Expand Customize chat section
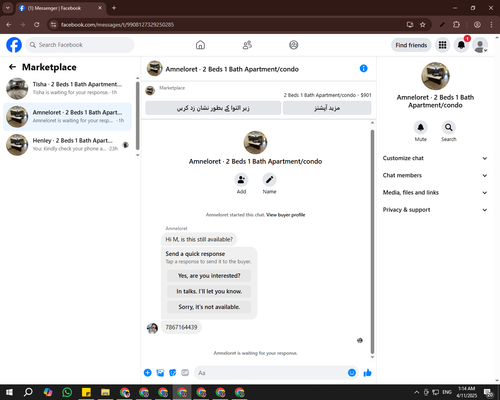 435,158
